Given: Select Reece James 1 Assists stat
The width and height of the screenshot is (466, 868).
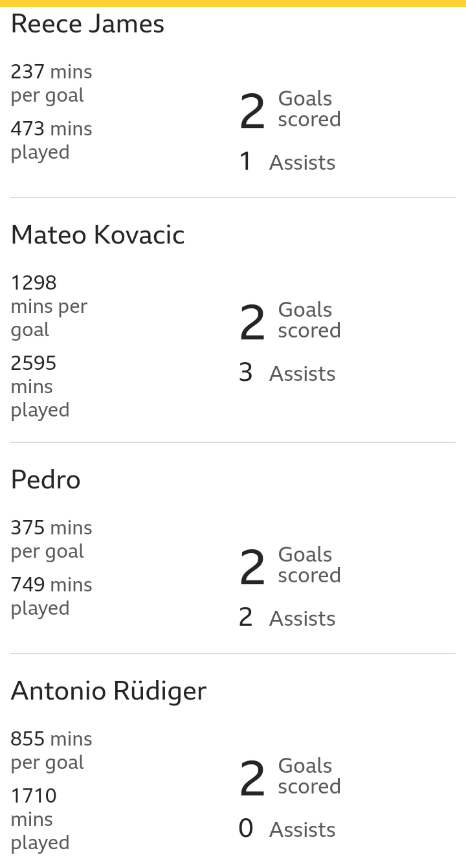Looking at the screenshot, I should [x=287, y=162].
